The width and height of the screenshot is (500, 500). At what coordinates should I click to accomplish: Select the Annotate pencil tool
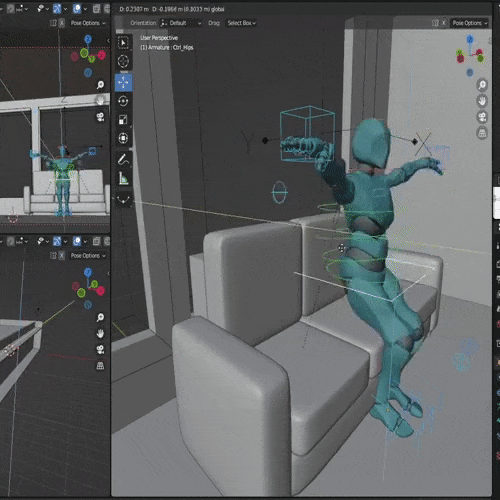point(123,160)
